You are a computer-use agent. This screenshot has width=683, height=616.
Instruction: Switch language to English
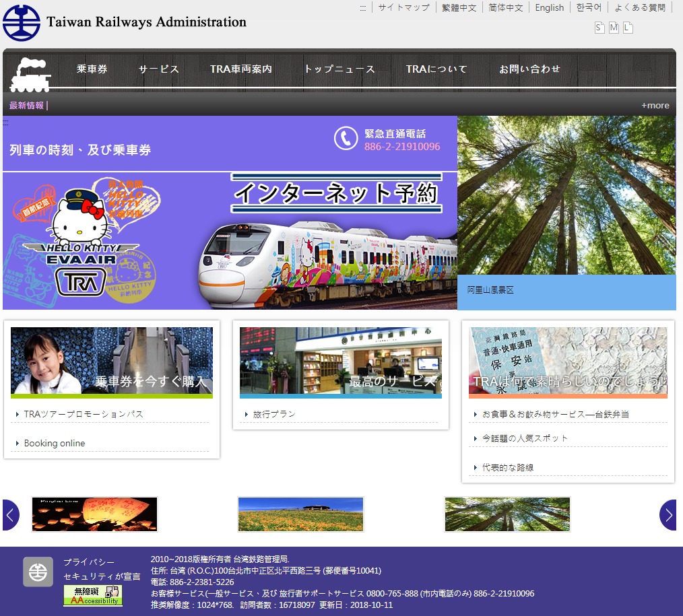point(549,8)
